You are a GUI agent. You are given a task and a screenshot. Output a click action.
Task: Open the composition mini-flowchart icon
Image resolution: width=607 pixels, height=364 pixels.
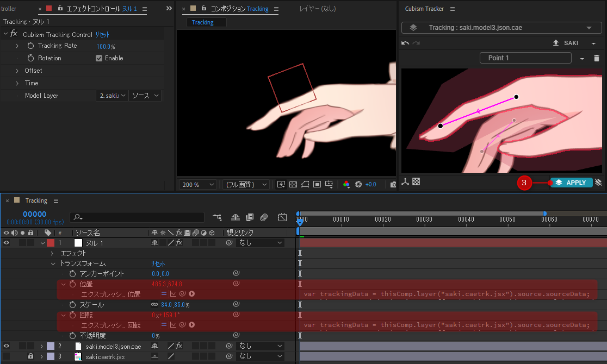(218, 217)
